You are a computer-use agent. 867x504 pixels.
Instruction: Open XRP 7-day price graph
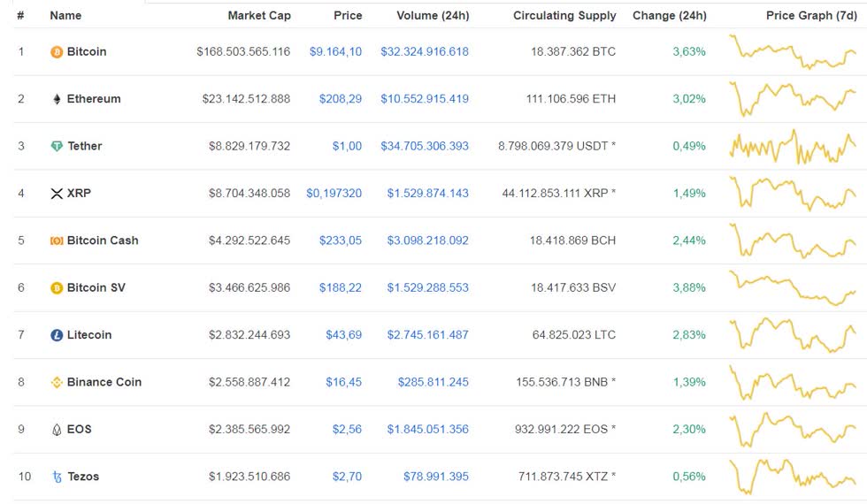793,194
